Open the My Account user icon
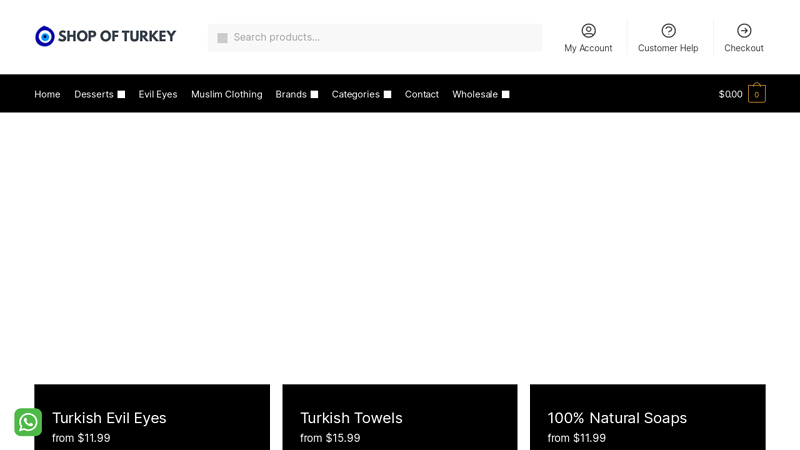 pyautogui.click(x=588, y=31)
